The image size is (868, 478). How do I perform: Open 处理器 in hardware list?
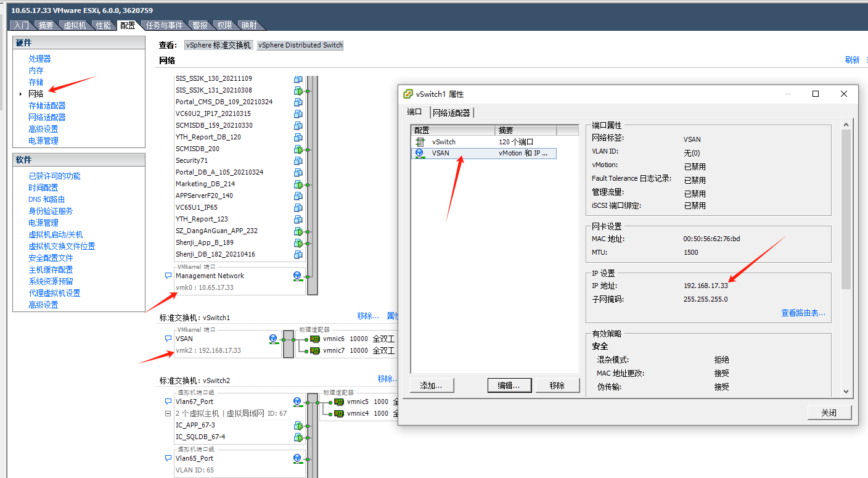39,59
